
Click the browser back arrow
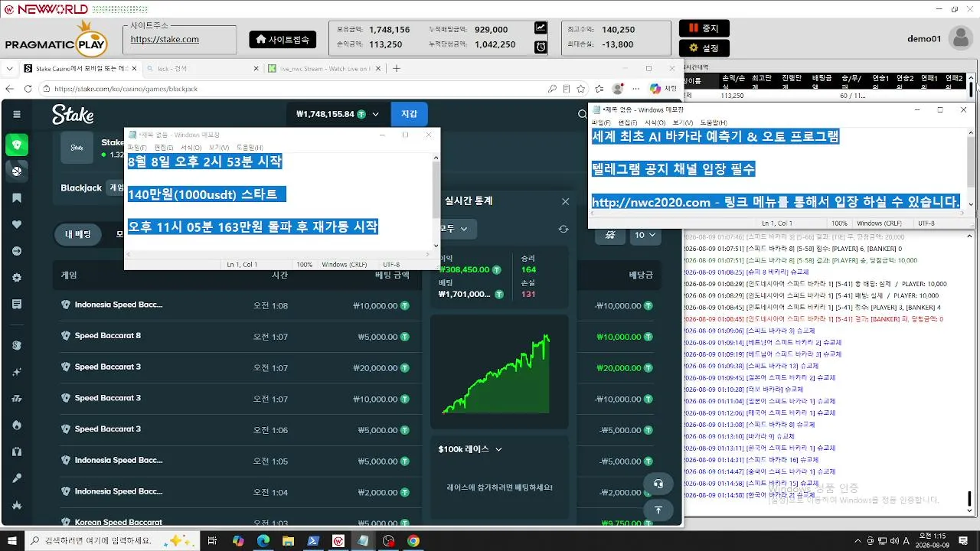click(x=11, y=89)
